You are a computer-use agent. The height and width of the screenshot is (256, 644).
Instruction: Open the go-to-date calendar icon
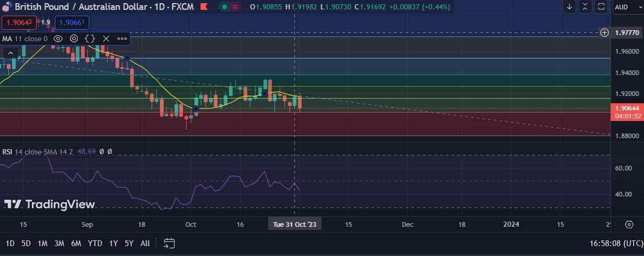click(x=169, y=243)
